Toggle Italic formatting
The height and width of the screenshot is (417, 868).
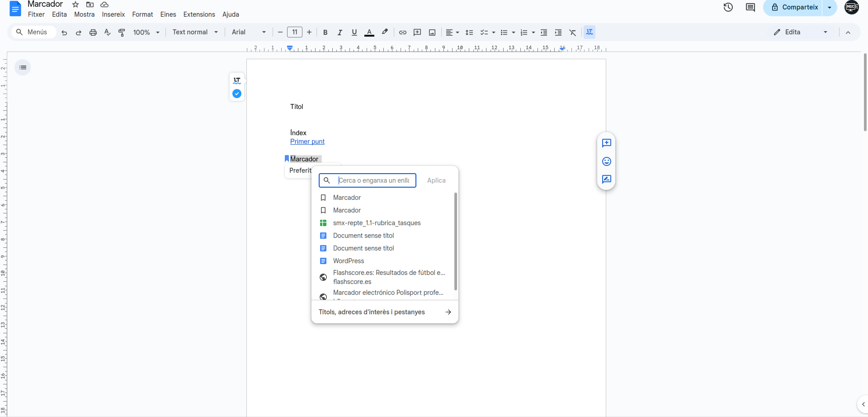point(340,33)
